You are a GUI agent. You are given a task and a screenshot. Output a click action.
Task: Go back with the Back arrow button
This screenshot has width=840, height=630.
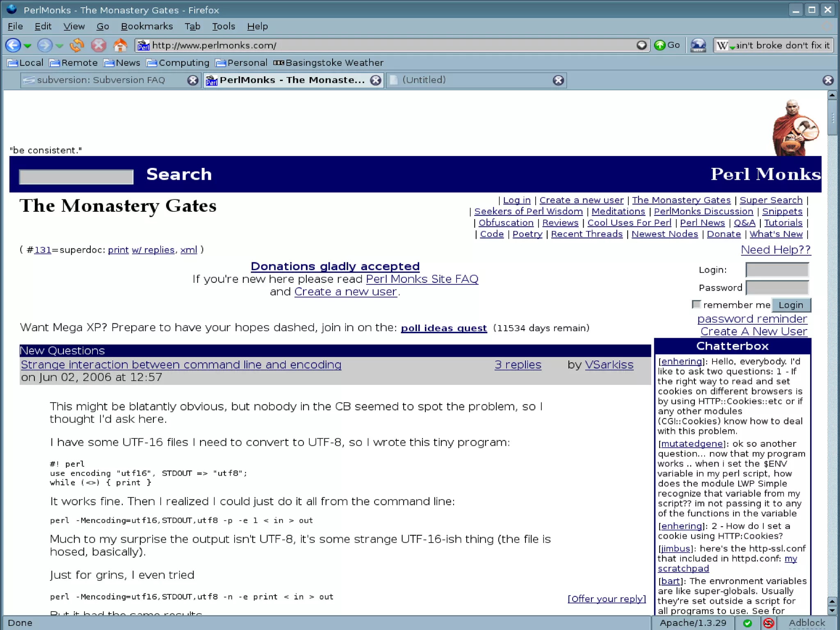click(13, 45)
